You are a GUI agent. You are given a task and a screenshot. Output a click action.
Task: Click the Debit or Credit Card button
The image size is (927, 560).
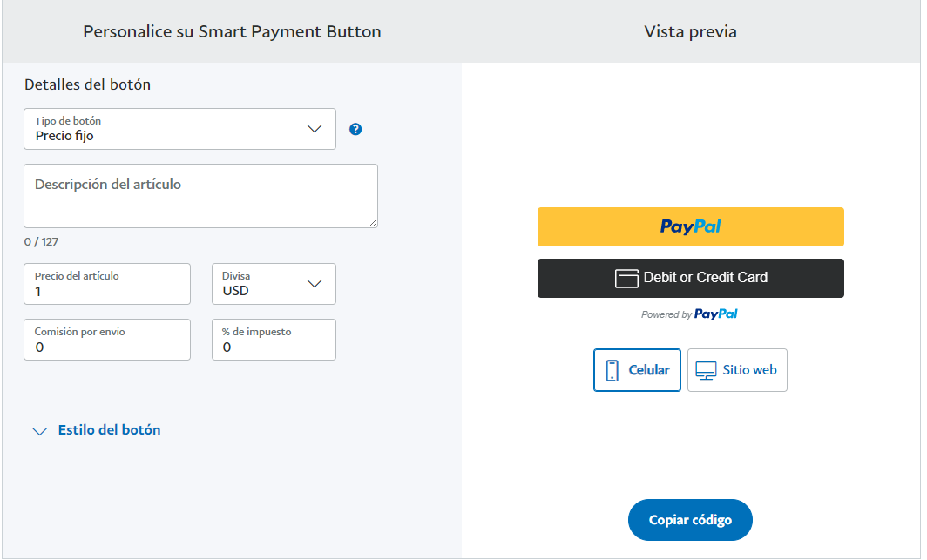[691, 278]
